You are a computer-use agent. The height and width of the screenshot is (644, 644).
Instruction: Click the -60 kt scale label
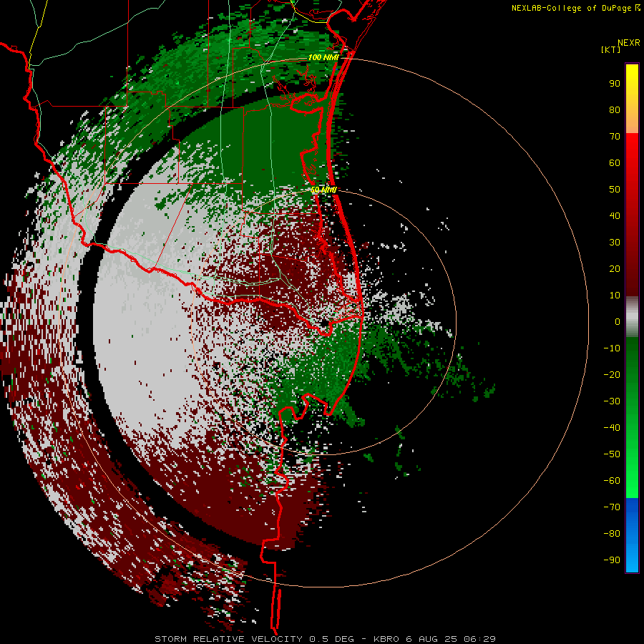coord(612,481)
